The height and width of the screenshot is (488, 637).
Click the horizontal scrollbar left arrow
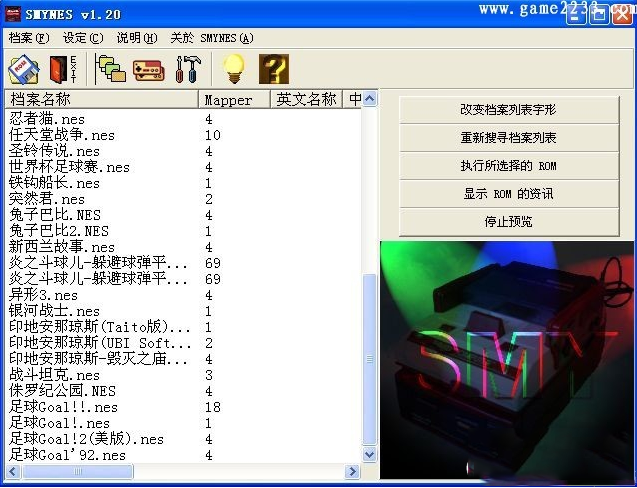(13, 471)
